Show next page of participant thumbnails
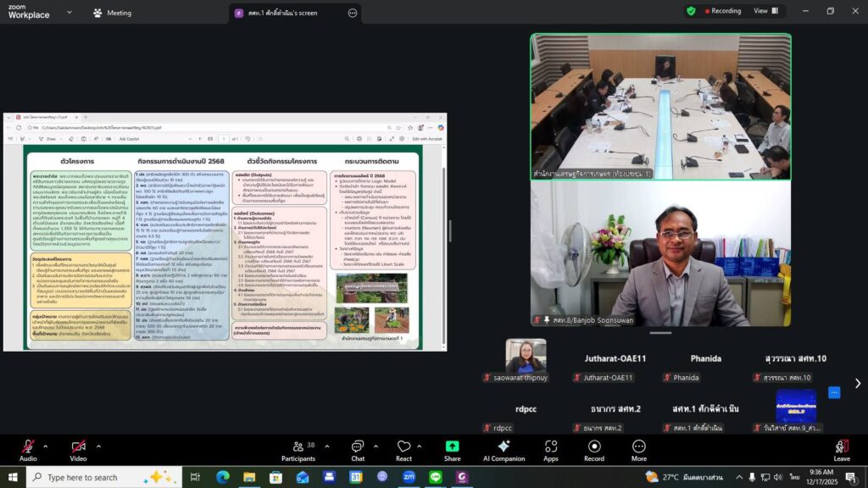Screen dimensions: 868x488 pos(857,384)
